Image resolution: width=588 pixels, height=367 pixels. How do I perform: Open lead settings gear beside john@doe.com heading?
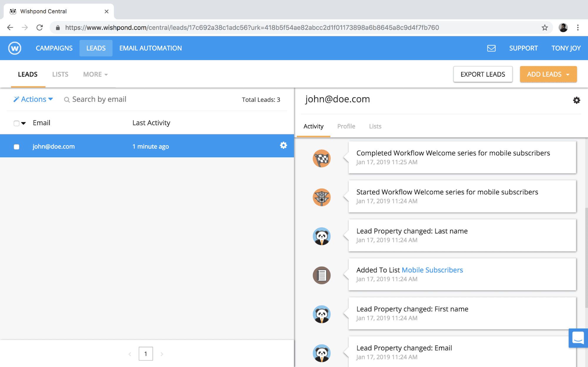576,100
